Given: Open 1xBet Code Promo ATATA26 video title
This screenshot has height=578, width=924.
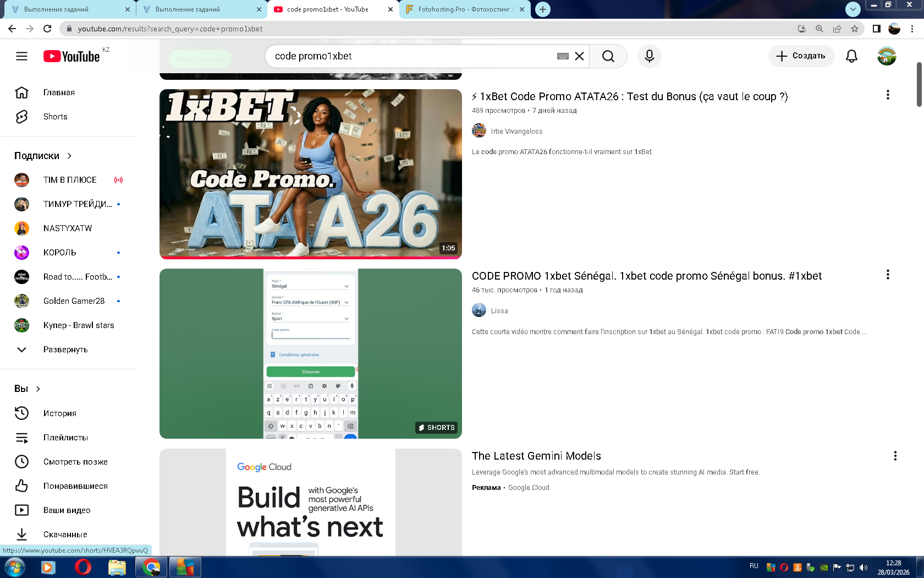Looking at the screenshot, I should [630, 96].
